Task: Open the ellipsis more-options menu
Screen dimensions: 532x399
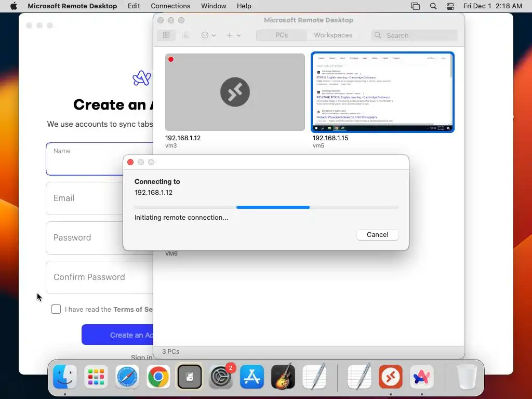Action: 208,35
